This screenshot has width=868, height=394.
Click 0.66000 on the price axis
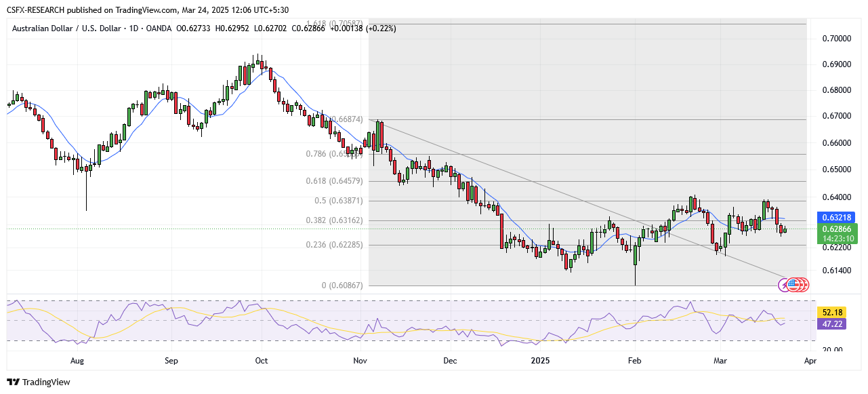(836, 143)
